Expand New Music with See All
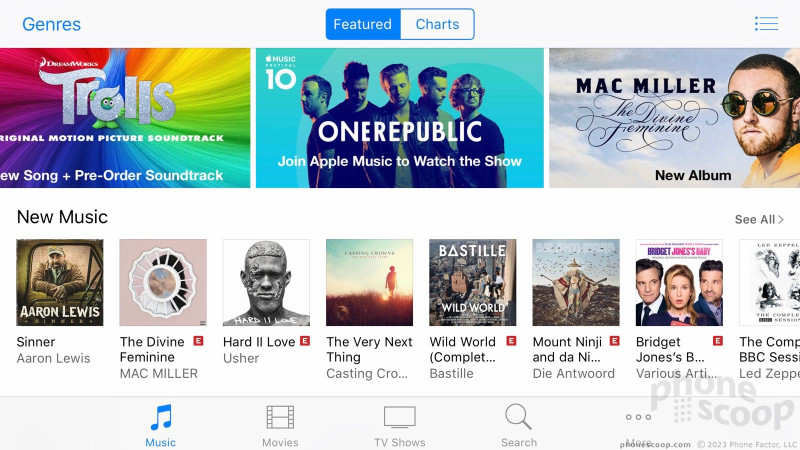Image resolution: width=800 pixels, height=450 pixels. [759, 219]
